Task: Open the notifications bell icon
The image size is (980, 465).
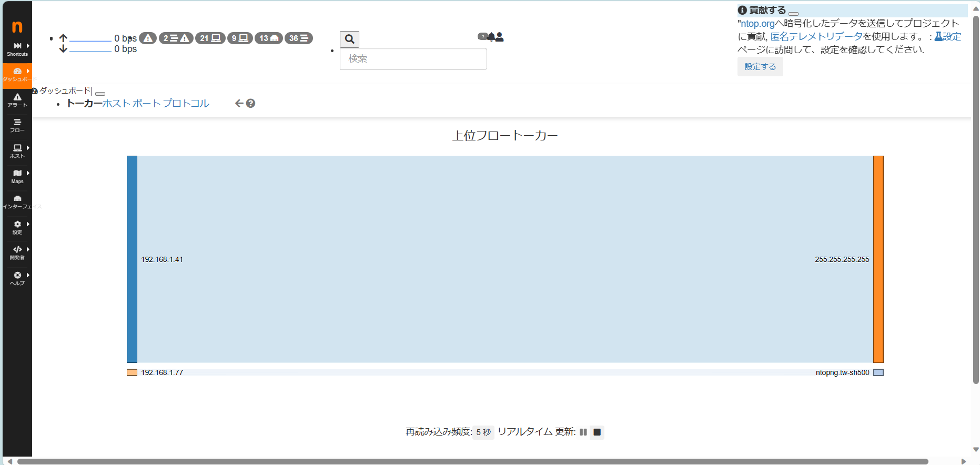Action: coord(491,37)
